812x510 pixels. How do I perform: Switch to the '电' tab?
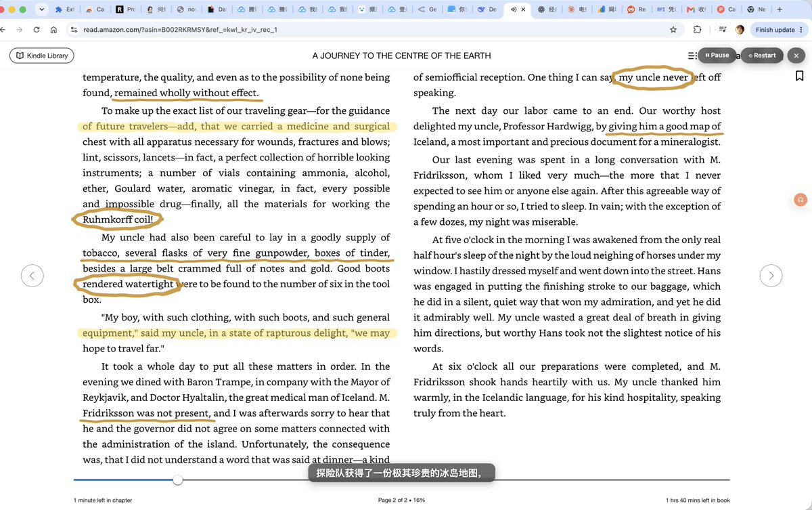[x=577, y=9]
